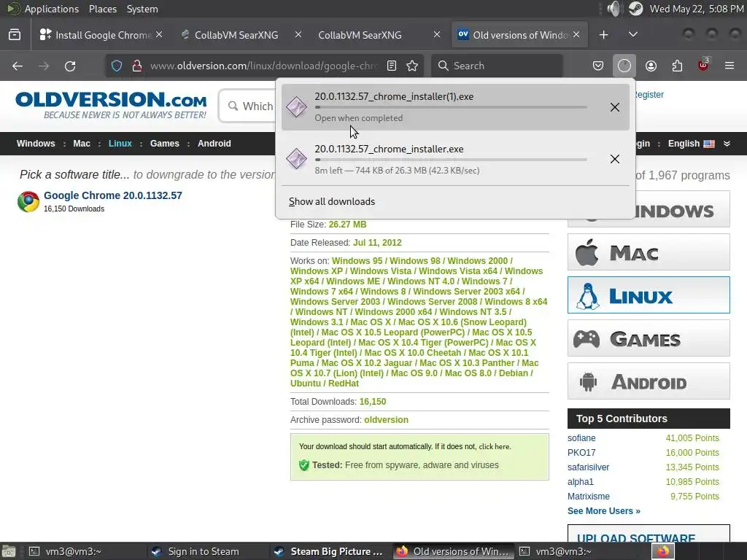Bookmark this page with star icon
Screen dimensions: 747x560
pyautogui.click(x=412, y=66)
